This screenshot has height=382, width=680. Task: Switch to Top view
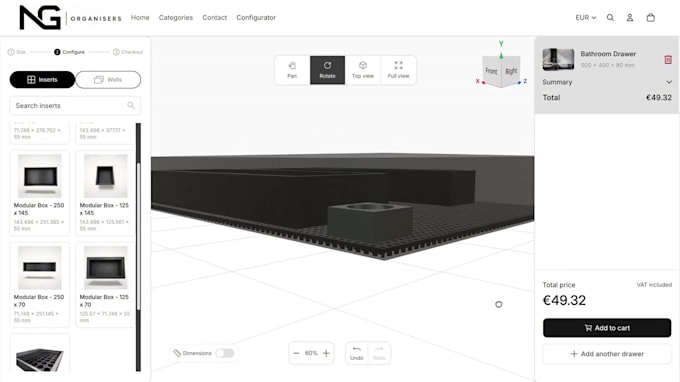(363, 70)
